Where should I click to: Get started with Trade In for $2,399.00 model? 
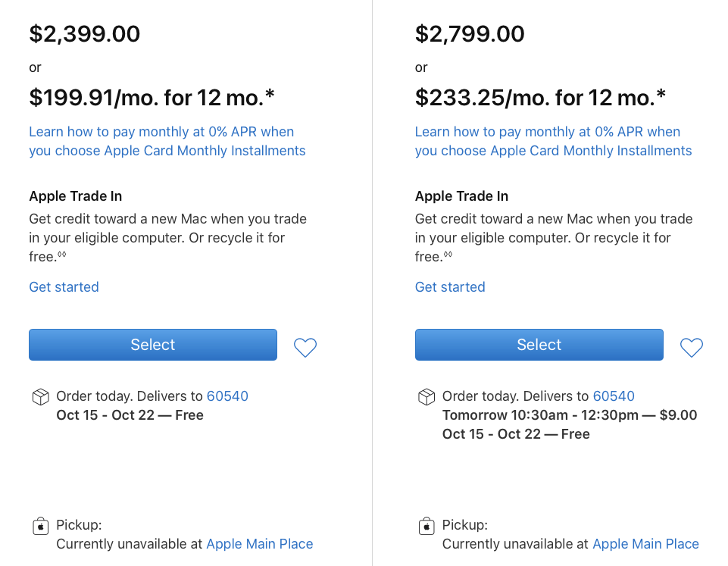pyautogui.click(x=64, y=287)
